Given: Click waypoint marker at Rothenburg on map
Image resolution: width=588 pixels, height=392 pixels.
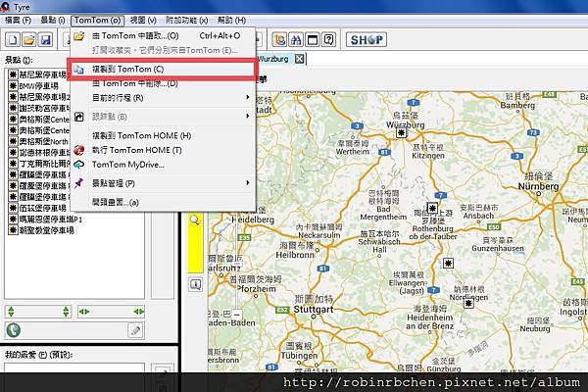Looking at the screenshot, I should click(432, 208).
